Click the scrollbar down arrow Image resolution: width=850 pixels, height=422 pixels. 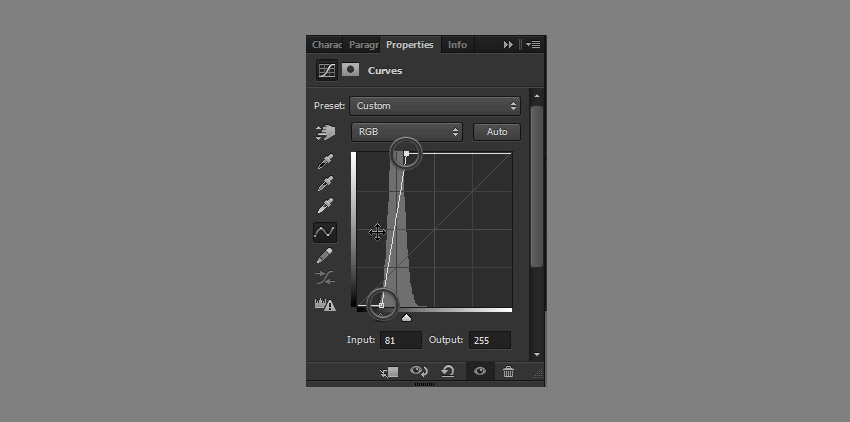click(537, 354)
